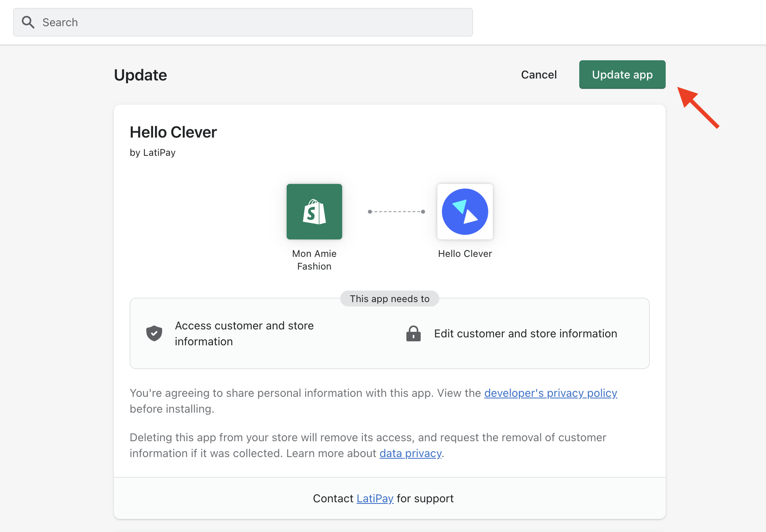Click the padlock edit permission icon
Screen dimensions: 766x532
coord(413,333)
